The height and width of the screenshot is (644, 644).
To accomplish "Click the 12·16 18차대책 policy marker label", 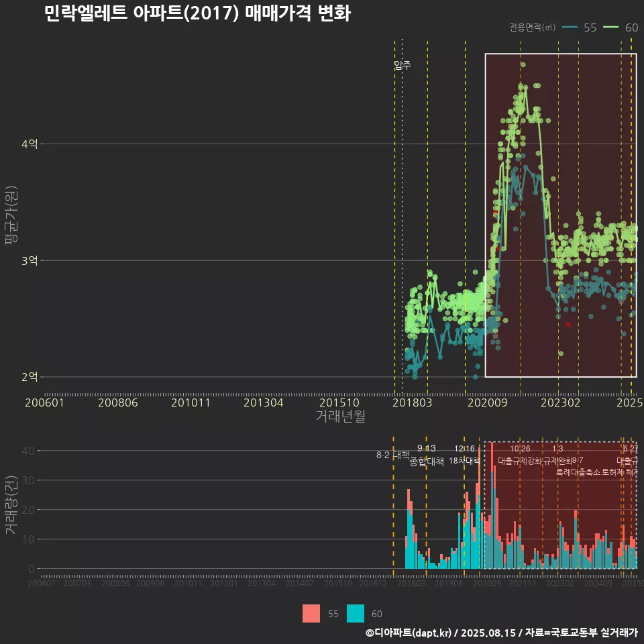I will point(464,455).
